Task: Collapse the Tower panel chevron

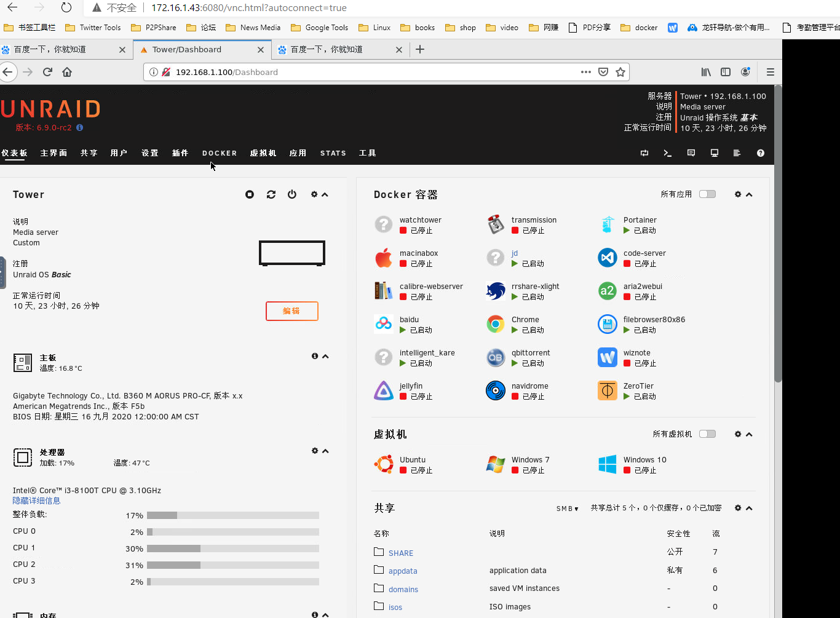Action: (x=325, y=194)
